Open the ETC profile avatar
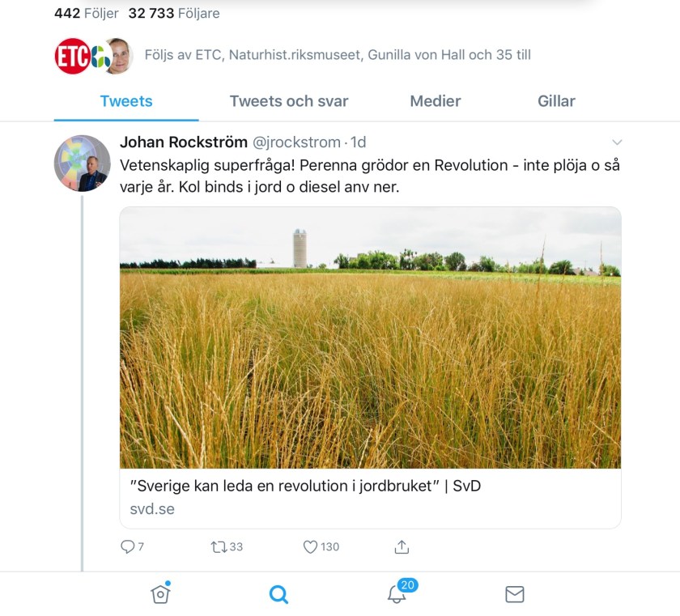 [x=74, y=53]
